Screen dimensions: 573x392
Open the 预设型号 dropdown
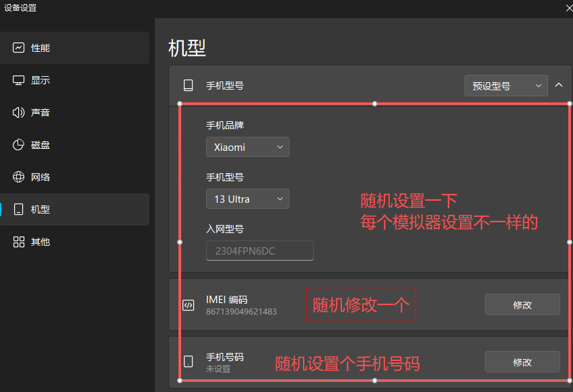(506, 86)
